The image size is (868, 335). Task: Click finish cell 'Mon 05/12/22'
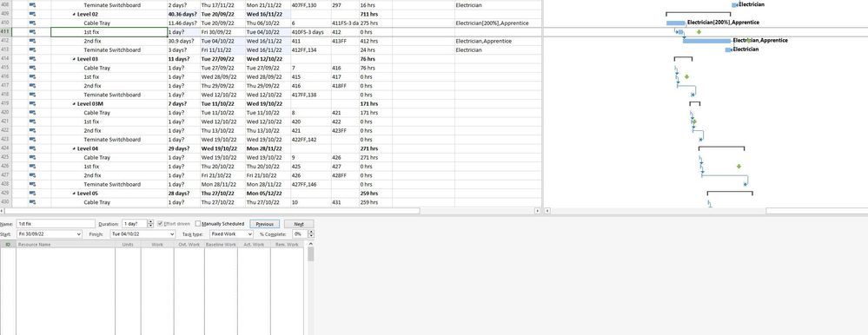pyautogui.click(x=268, y=194)
